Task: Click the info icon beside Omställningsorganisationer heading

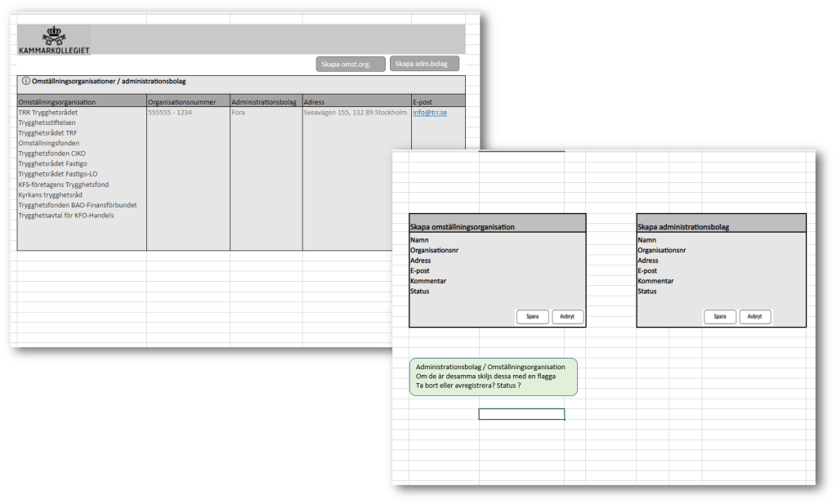Action: pos(25,82)
